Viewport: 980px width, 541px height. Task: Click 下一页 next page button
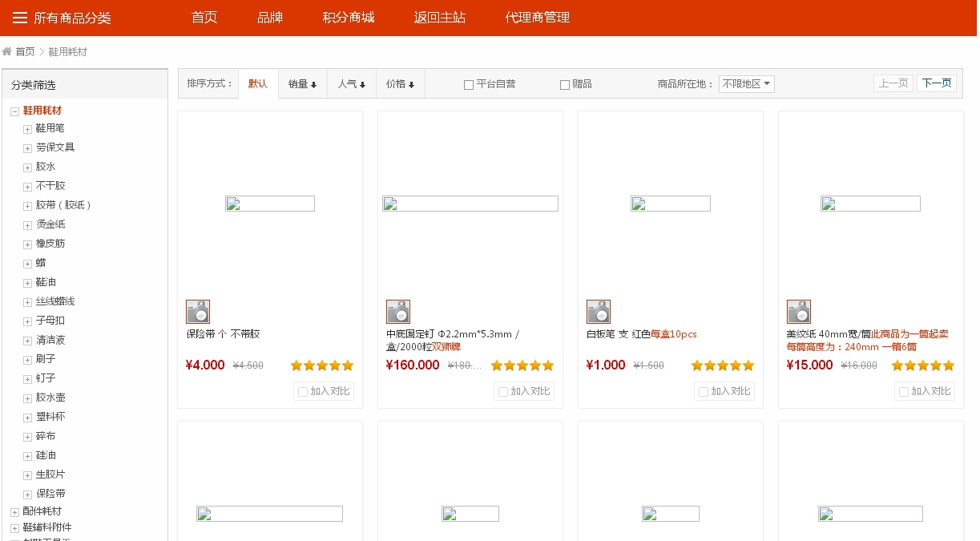937,83
